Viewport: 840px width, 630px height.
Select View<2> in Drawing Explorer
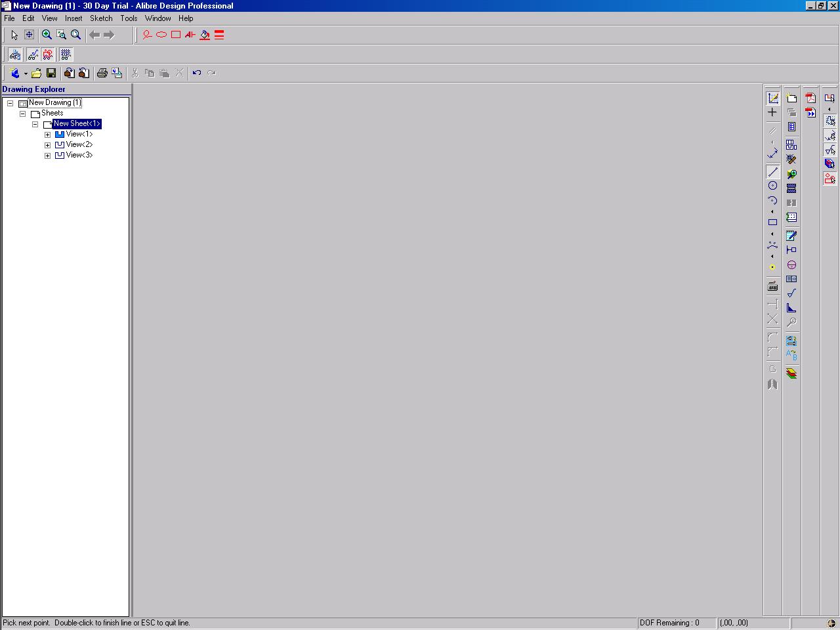(79, 144)
